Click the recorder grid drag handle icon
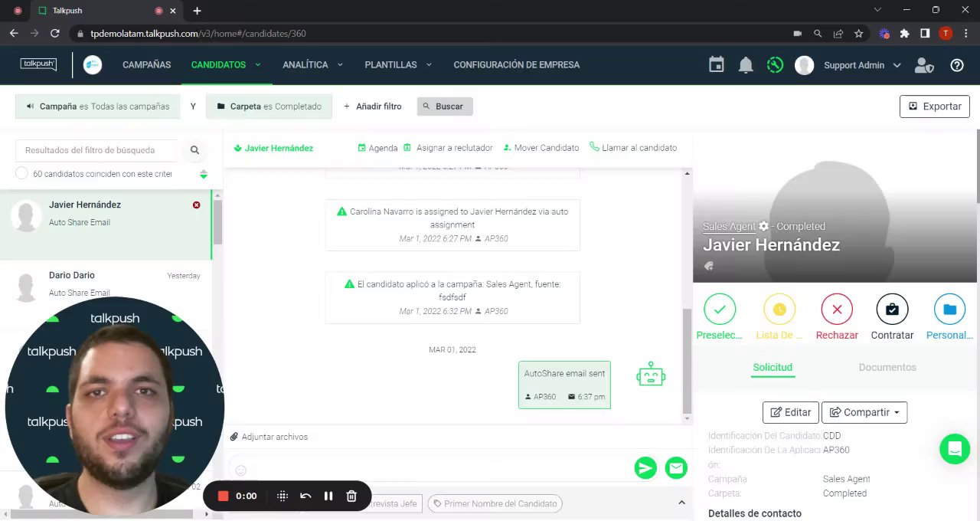Screen dimensions: 980x521 [283, 496]
